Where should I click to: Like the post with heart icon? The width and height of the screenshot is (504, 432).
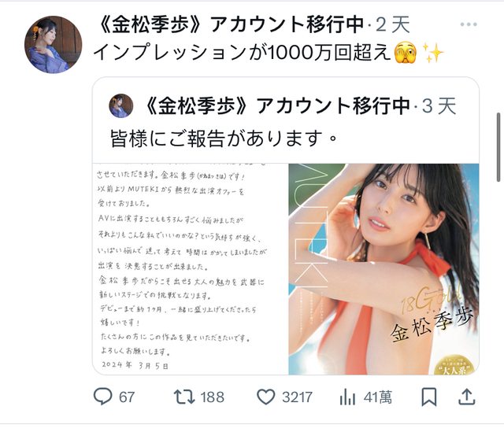click(x=266, y=397)
